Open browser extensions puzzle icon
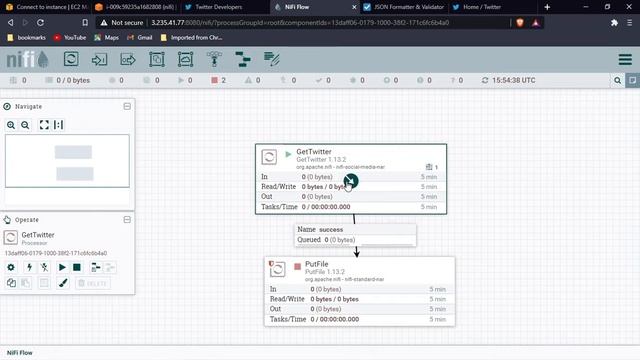 pyautogui.click(x=614, y=23)
